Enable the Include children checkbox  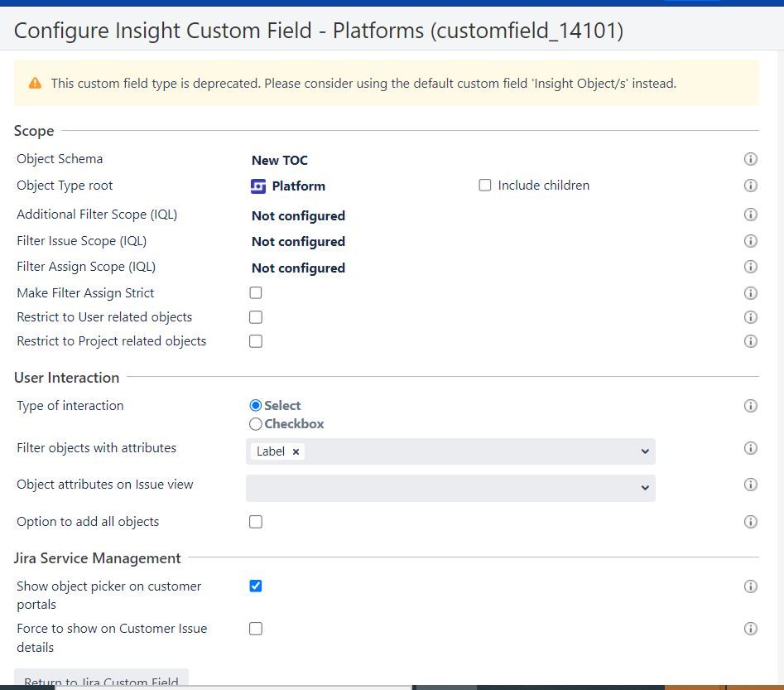coord(484,186)
